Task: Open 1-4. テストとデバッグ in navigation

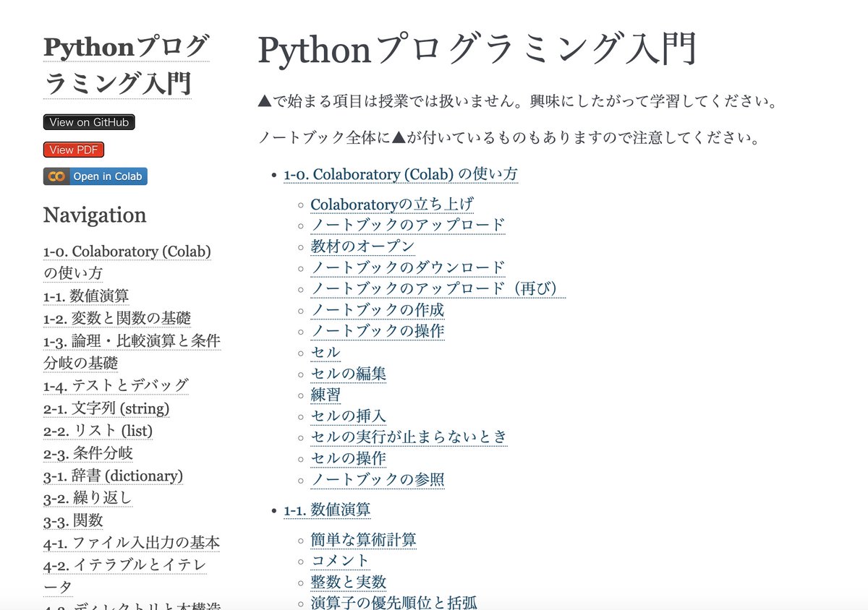Action: 115,385
